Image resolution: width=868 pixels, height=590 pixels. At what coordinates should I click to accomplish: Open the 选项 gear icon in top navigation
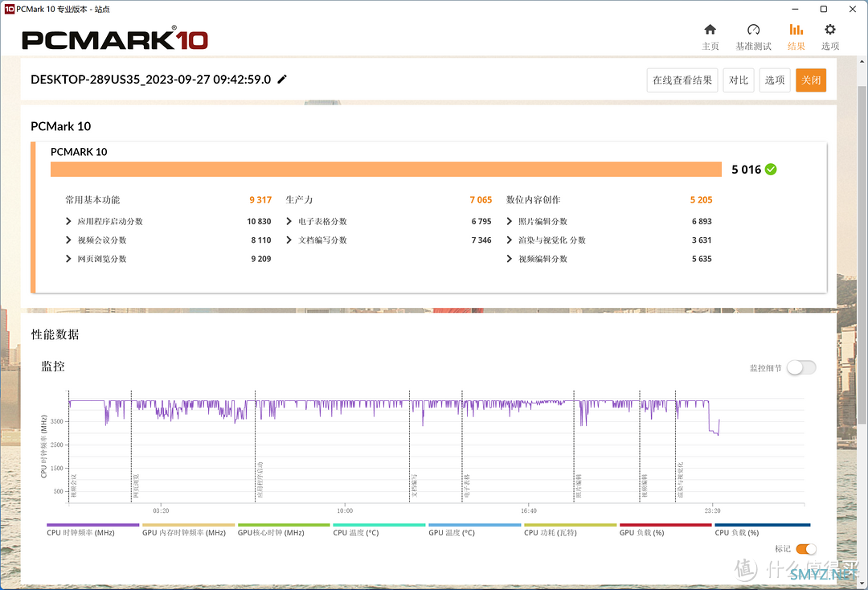pyautogui.click(x=829, y=29)
